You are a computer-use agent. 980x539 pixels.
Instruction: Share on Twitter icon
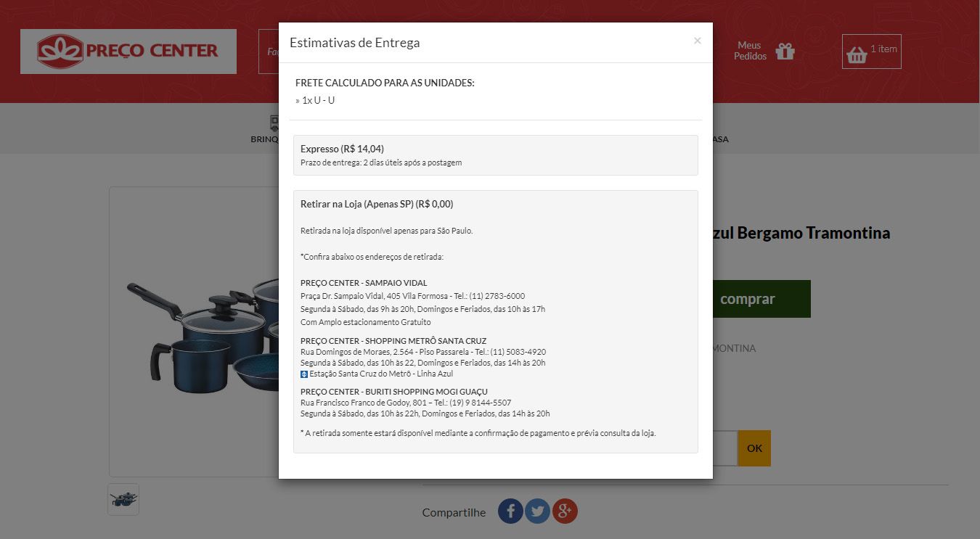click(538, 511)
